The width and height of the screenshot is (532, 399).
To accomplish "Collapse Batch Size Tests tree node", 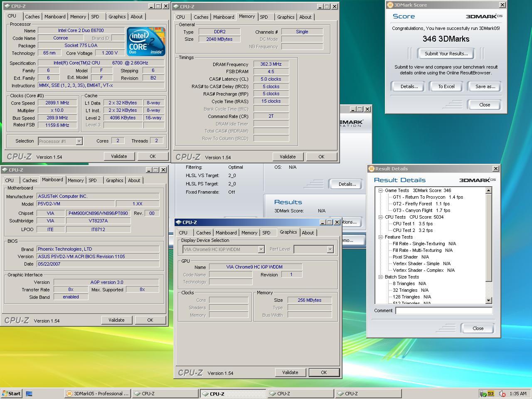I will pos(380,277).
